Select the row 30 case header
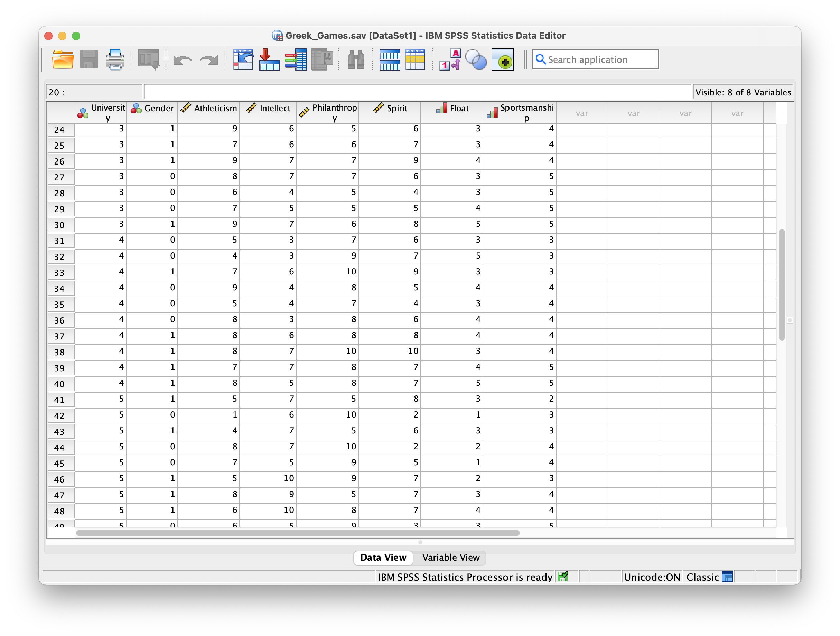 pyautogui.click(x=60, y=224)
